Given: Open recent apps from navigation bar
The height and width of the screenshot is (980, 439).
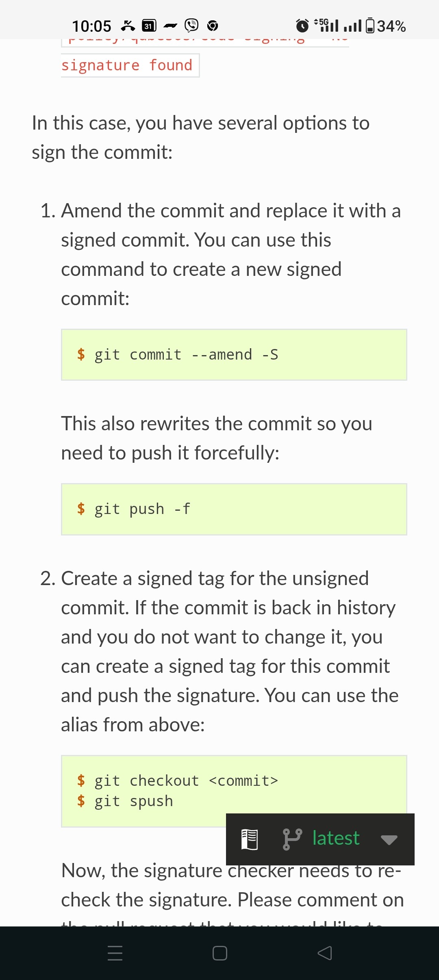Looking at the screenshot, I should point(115,953).
